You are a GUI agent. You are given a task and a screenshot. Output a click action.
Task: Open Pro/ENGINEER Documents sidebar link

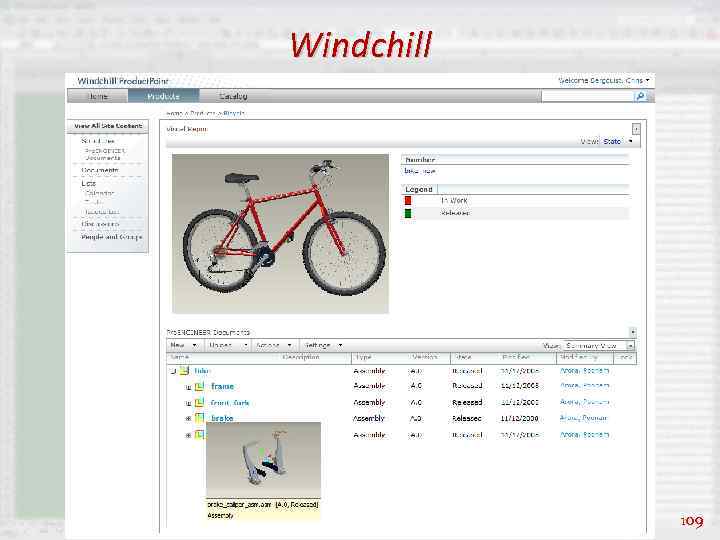click(105, 154)
